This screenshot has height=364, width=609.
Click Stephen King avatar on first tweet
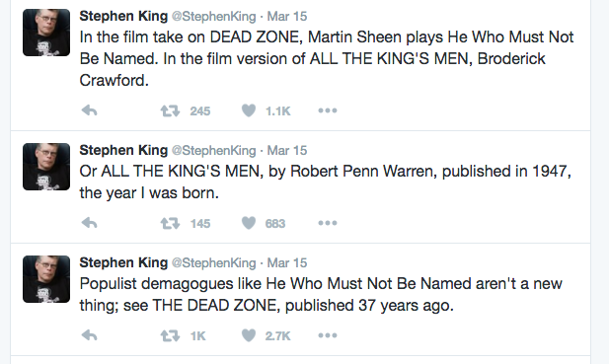pos(46,33)
